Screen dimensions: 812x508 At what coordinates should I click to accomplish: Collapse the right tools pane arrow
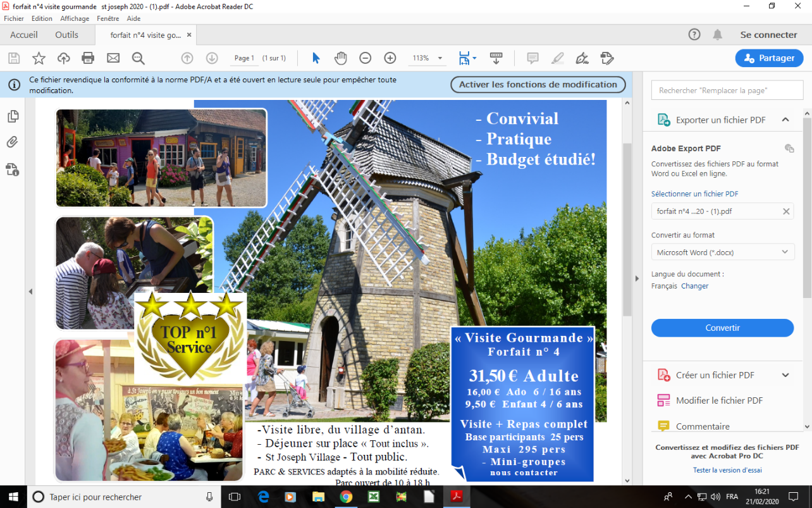(637, 278)
